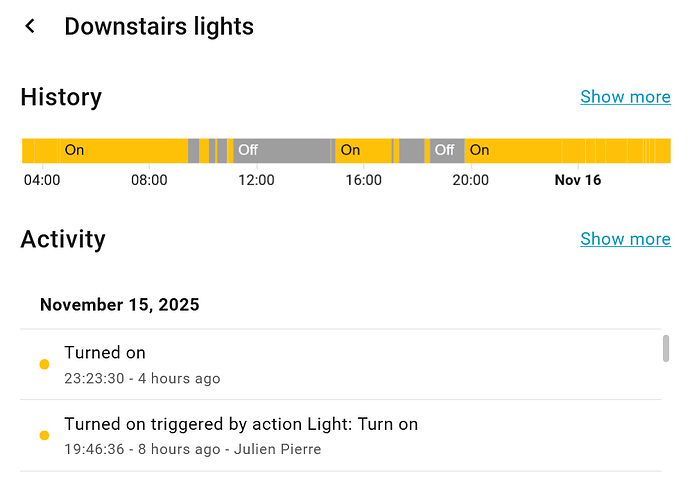The image size is (690, 486).
Task: Click the 08:00 time axis label
Action: click(x=149, y=181)
